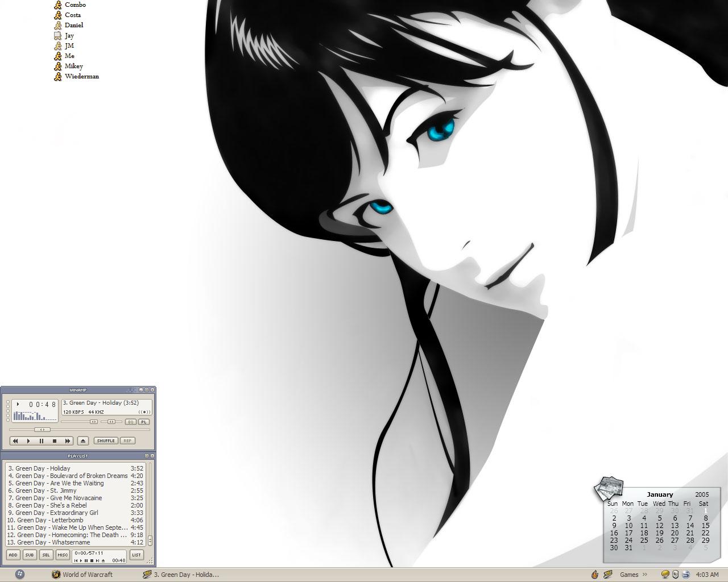Pause playback in Winamp main window
Viewport: 728px width, 582px height.
pos(42,441)
